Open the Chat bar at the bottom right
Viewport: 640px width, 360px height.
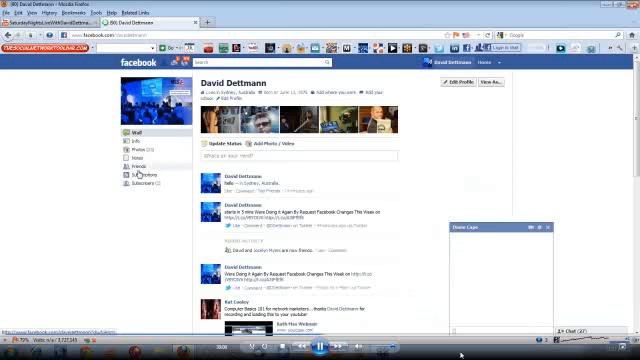click(x=592, y=331)
